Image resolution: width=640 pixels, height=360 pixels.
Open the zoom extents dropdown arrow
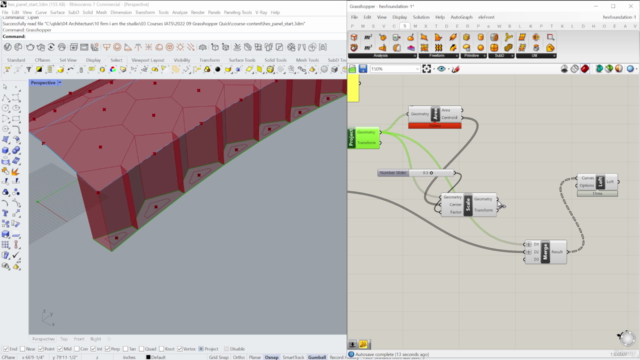(433, 69)
